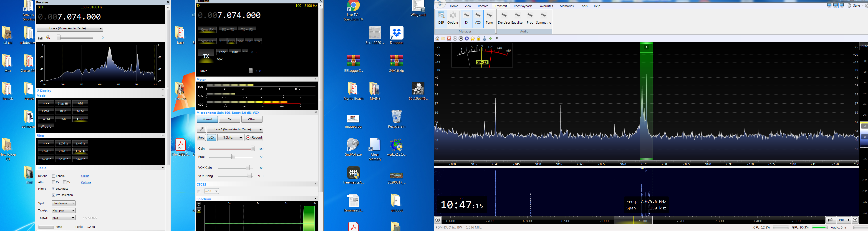The image size is (868, 231).
Task: Open the Equaliser in the Audio group
Action: coord(517,18)
